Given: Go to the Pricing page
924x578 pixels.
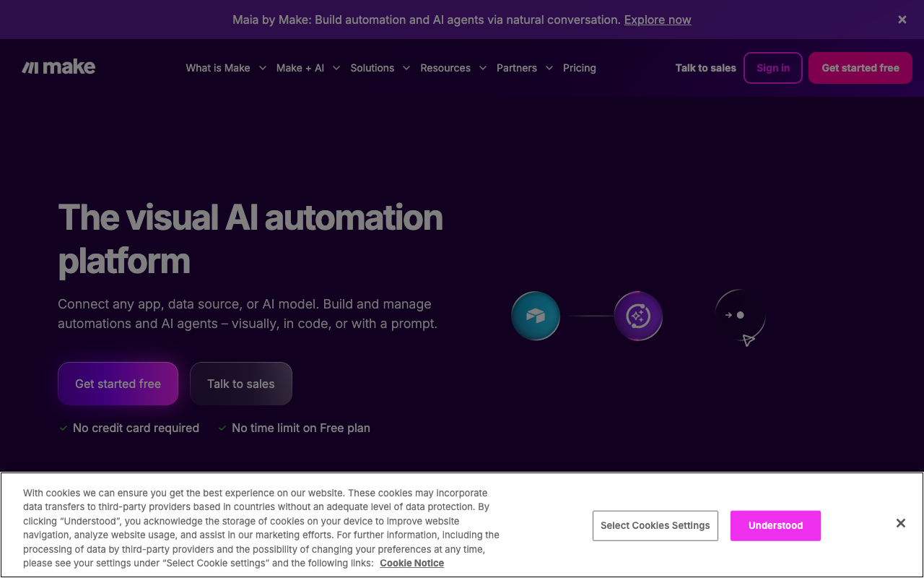Looking at the screenshot, I should coord(580,68).
